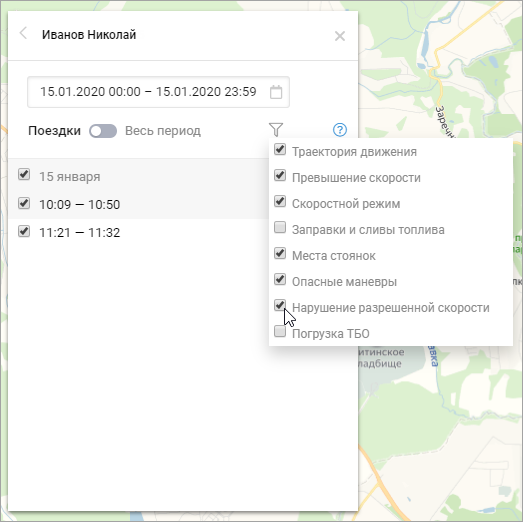This screenshot has height=522, width=523.
Task: Go back using the left arrow
Action: coord(23,33)
